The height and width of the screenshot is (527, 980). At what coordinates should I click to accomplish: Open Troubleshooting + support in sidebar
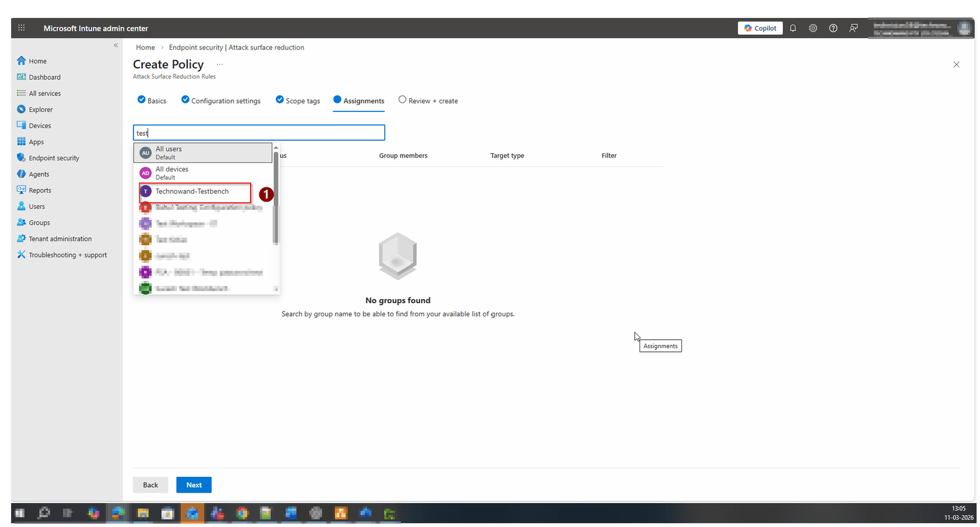62,255
